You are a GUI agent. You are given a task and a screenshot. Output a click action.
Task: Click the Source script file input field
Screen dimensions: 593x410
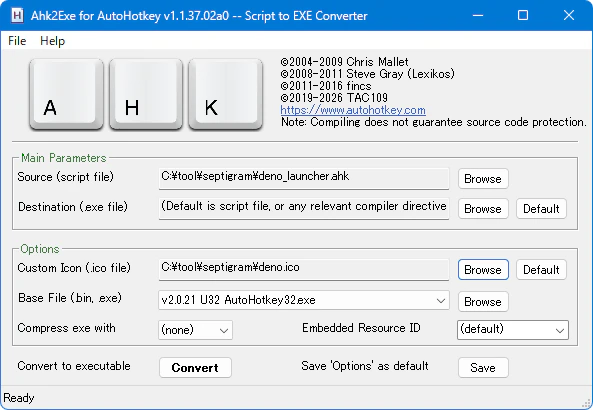(x=304, y=178)
